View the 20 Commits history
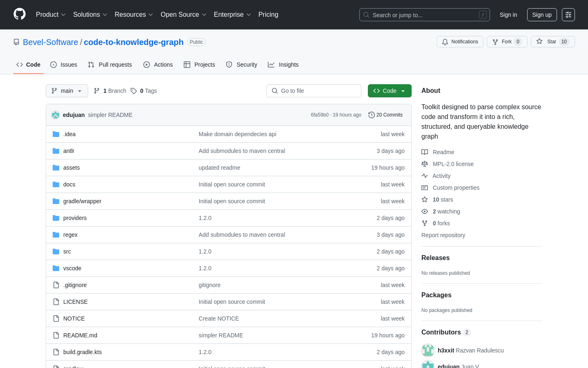This screenshot has height=368, width=588. 385,115
